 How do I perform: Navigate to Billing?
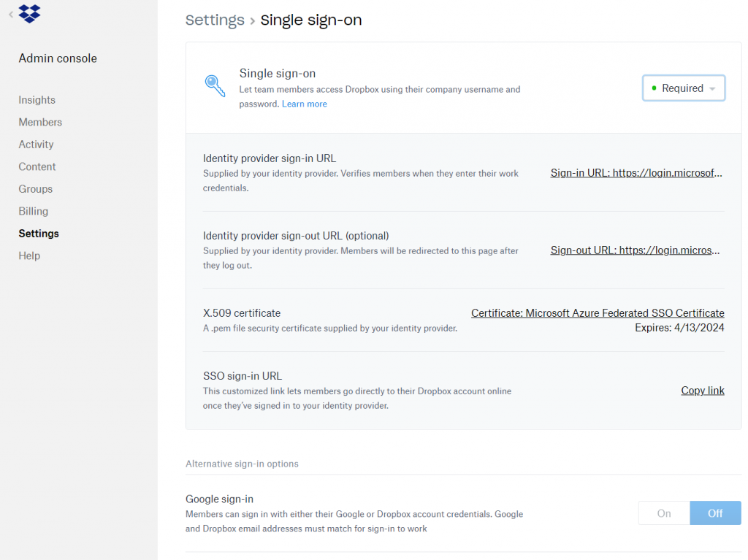coord(33,211)
